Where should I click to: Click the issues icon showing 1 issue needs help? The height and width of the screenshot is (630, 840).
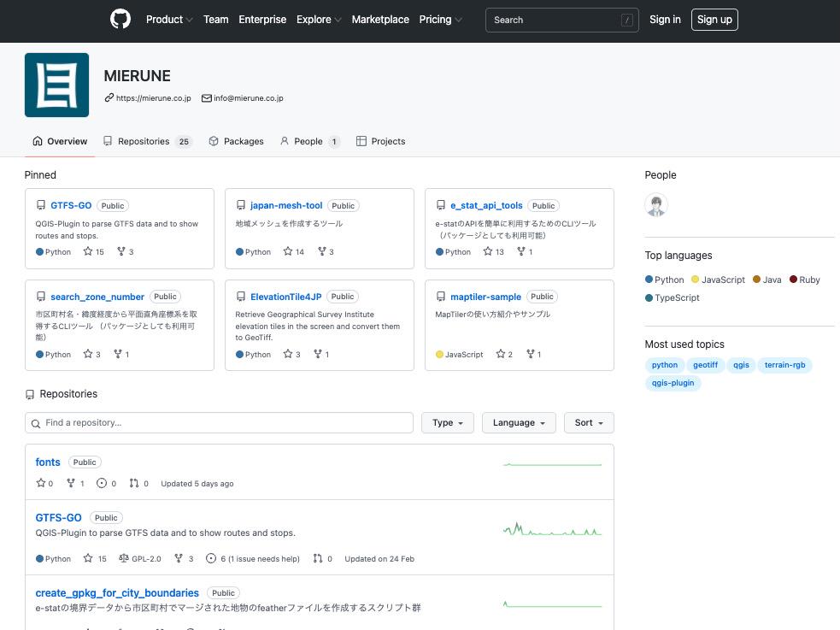click(x=211, y=558)
